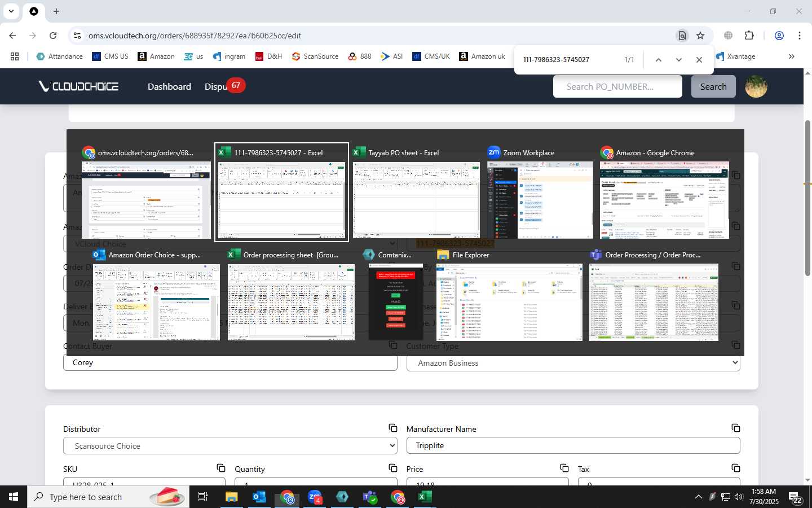
Task: Reload the current page
Action: (53, 36)
